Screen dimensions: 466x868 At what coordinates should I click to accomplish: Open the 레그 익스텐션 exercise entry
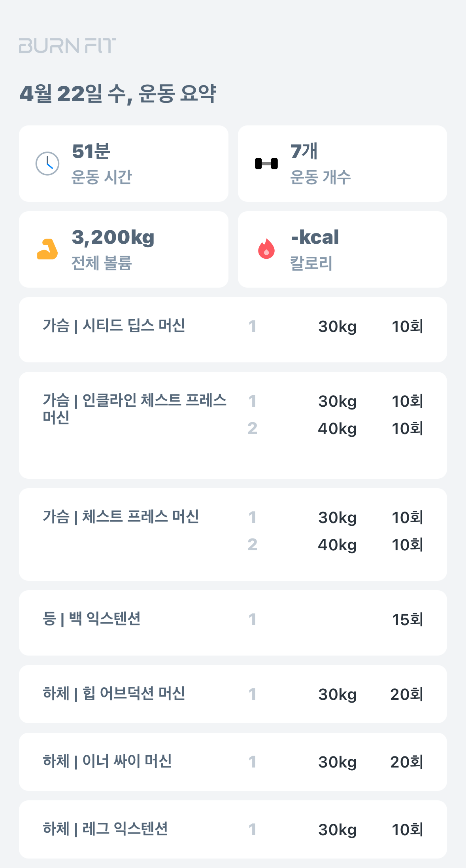pyautogui.click(x=233, y=829)
